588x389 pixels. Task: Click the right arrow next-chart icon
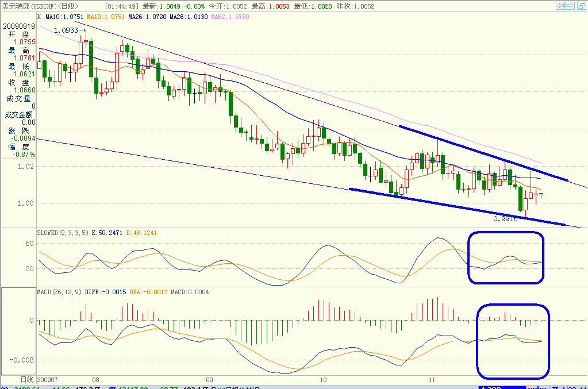(x=570, y=6)
